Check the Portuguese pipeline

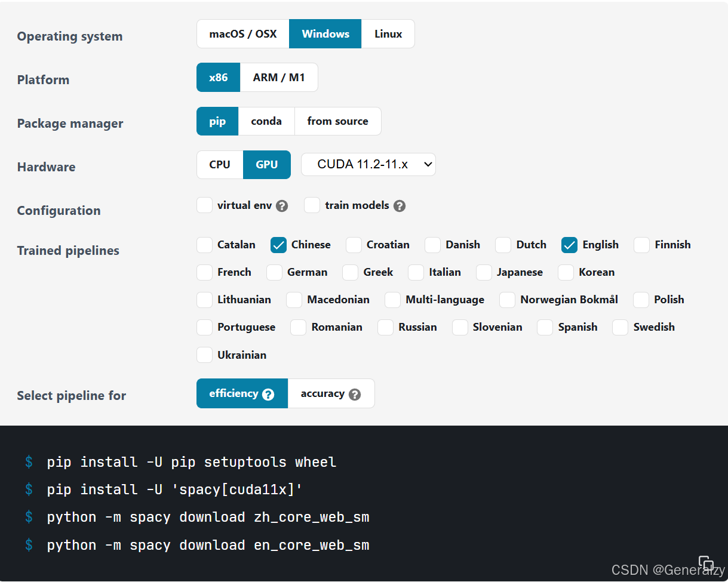coord(205,327)
